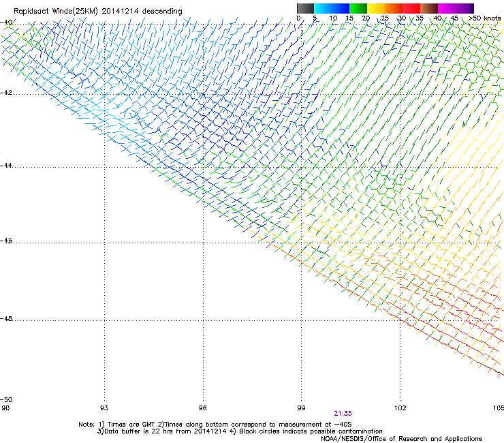The image size is (504, 443).
Task: Click the gray 0–5 knots legend segment
Action: coord(305,8)
